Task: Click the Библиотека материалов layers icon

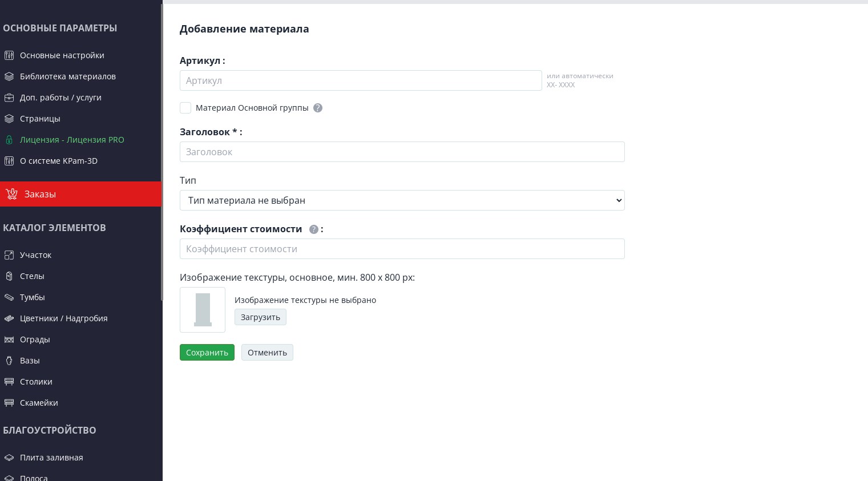Action: click(x=9, y=76)
